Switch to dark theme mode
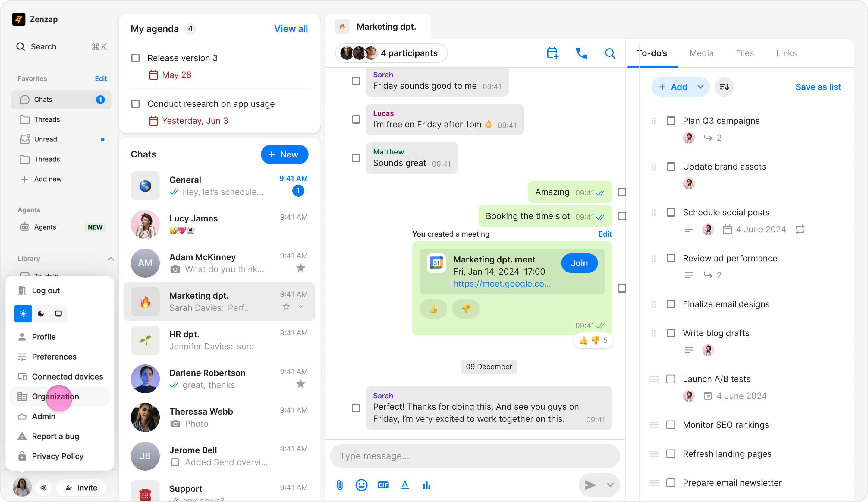Viewport: 868px width, 502px height. [41, 314]
